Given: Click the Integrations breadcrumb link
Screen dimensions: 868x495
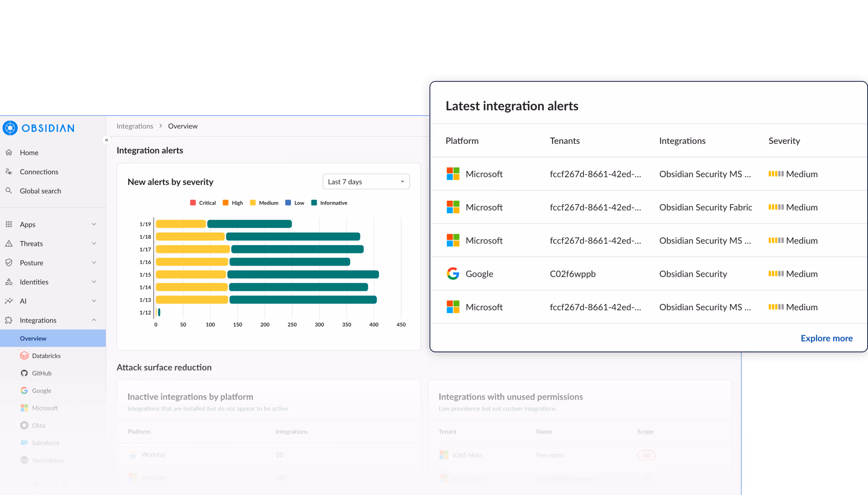Looking at the screenshot, I should 135,126.
